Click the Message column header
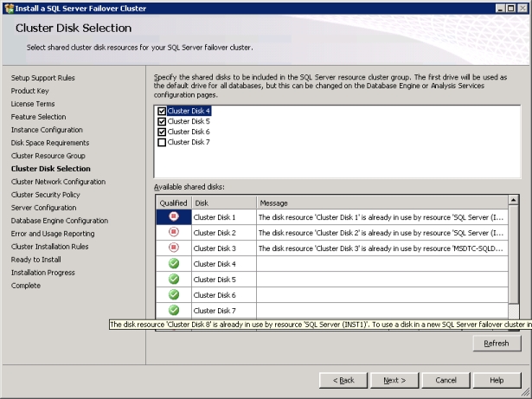Viewport: 532px width, 399px height. 382,203
